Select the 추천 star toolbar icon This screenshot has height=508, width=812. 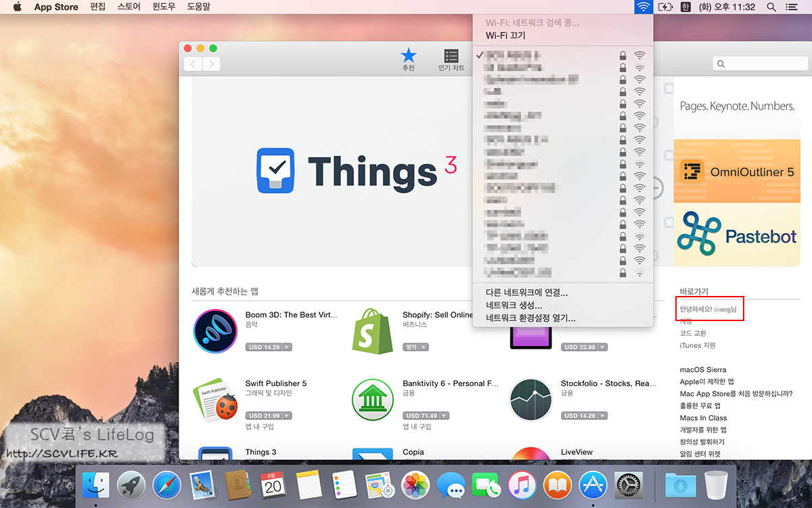point(409,60)
